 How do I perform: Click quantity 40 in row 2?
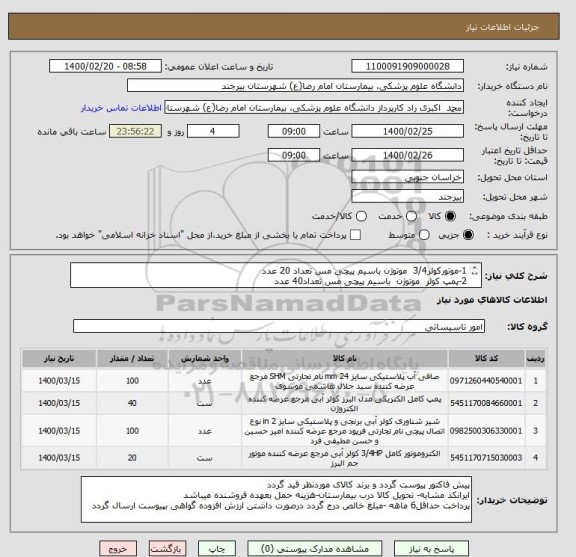click(x=132, y=403)
